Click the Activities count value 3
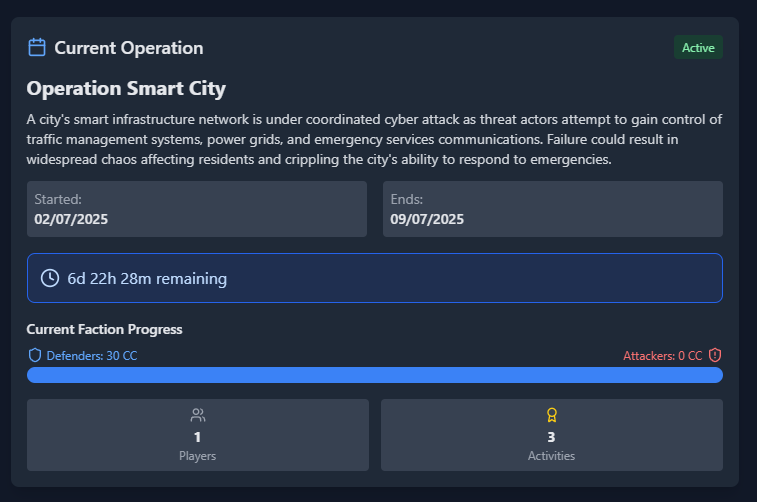This screenshot has width=757, height=502. tap(551, 437)
